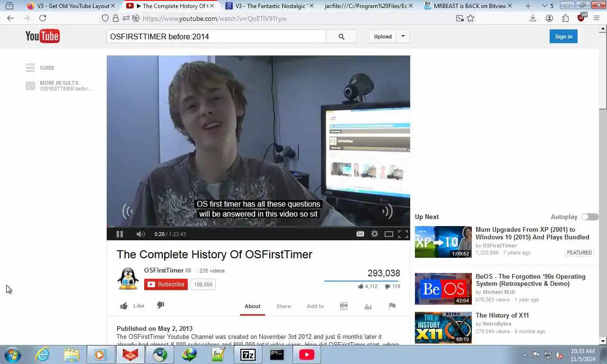This screenshot has height=364, width=607.
Task: Open the Firefox downloads icon
Action: [533, 18]
